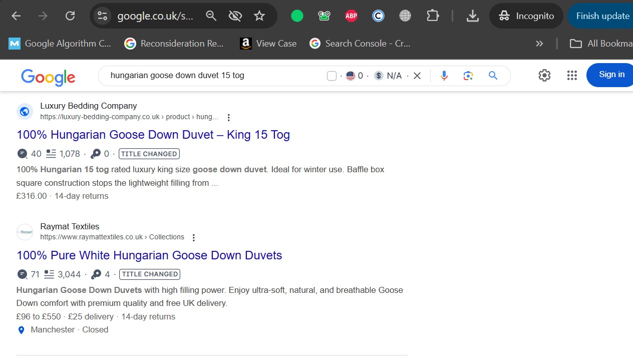Open the browser Extensions puzzle icon
The image size is (633, 364).
point(432,16)
